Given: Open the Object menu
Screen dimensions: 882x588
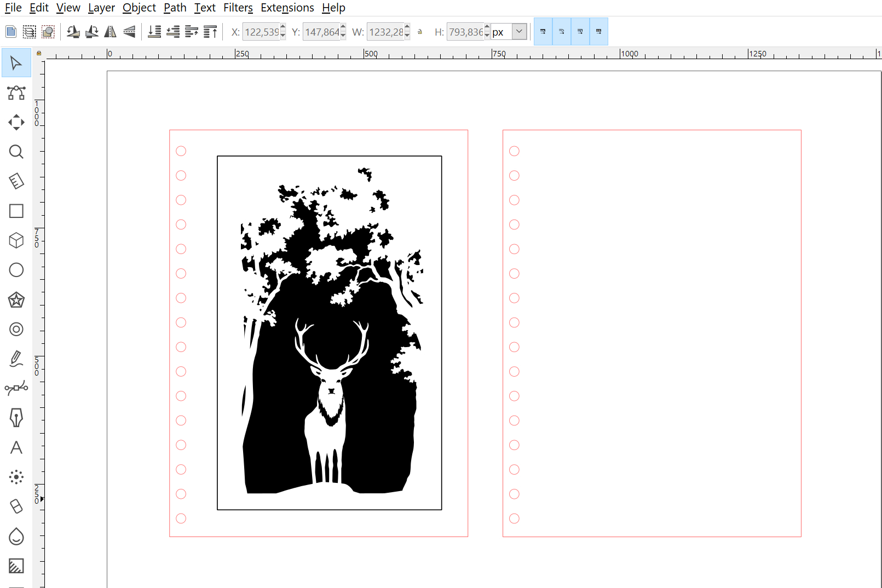Looking at the screenshot, I should (139, 8).
